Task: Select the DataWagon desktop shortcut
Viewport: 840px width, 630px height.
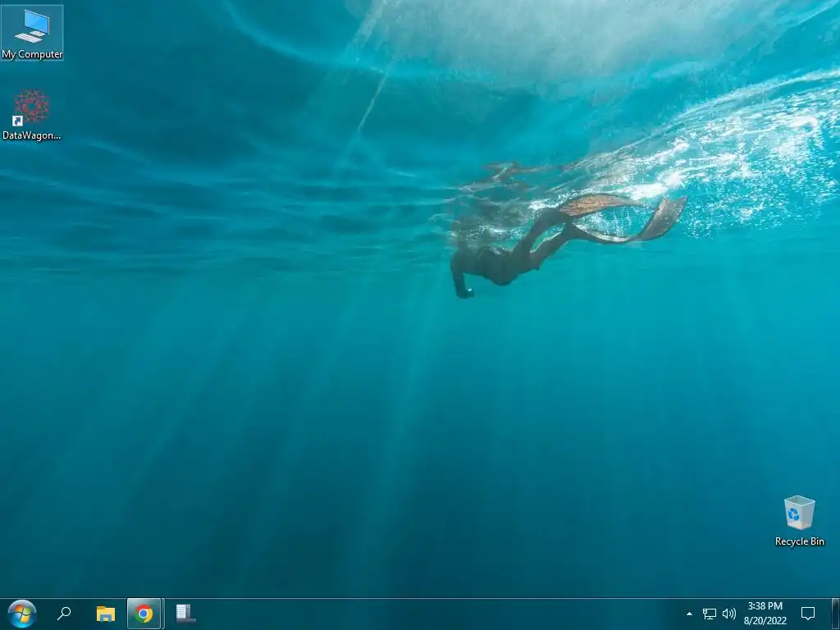Action: (x=32, y=114)
